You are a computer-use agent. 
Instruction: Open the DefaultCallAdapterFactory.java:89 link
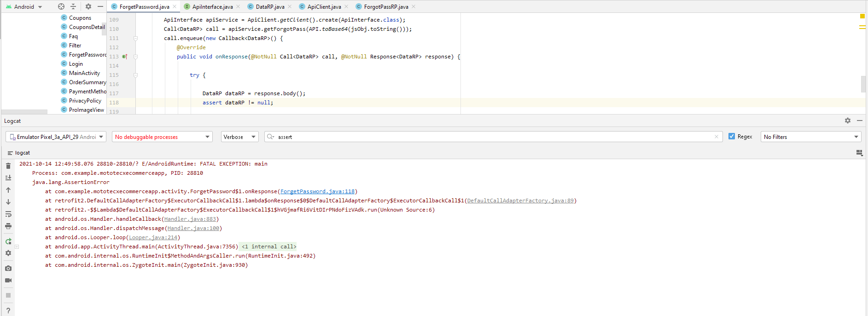pyautogui.click(x=520, y=201)
